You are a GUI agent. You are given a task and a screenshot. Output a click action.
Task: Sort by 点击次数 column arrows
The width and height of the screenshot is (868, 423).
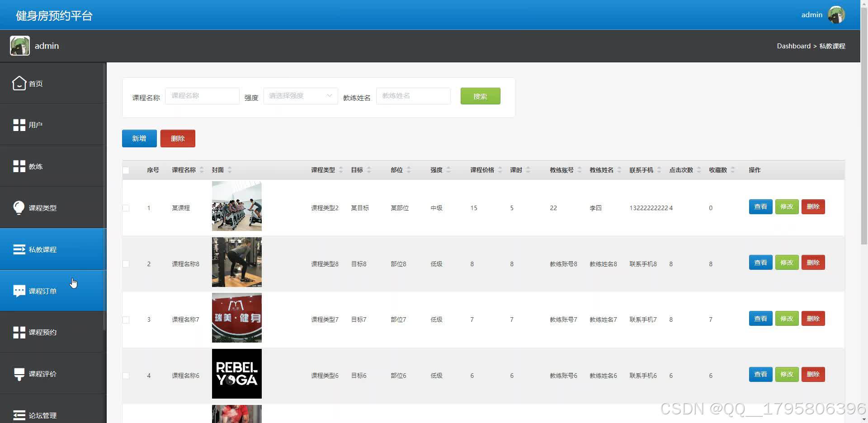699,170
